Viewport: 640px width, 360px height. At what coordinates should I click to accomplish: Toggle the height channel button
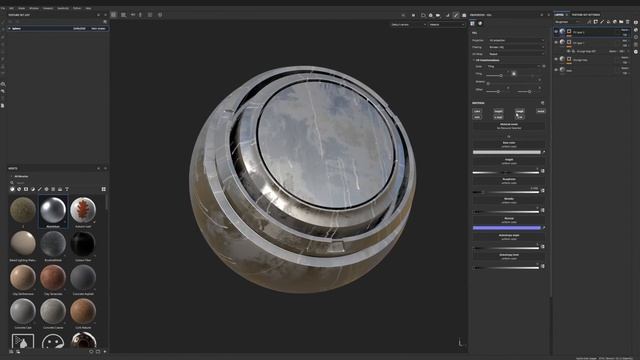click(498, 111)
